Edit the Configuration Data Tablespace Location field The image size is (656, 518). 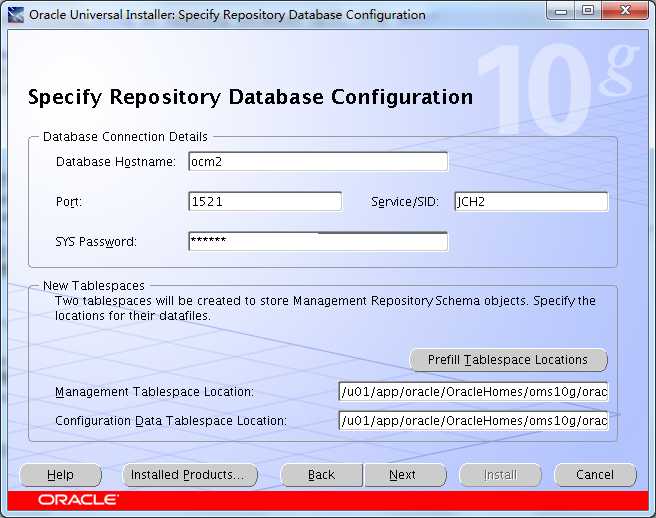tap(473, 421)
